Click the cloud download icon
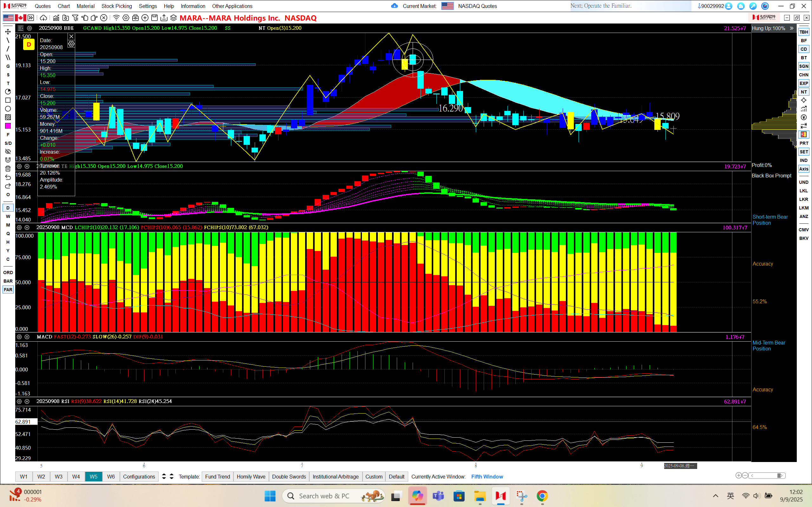This screenshot has width=812, height=507. click(43, 18)
